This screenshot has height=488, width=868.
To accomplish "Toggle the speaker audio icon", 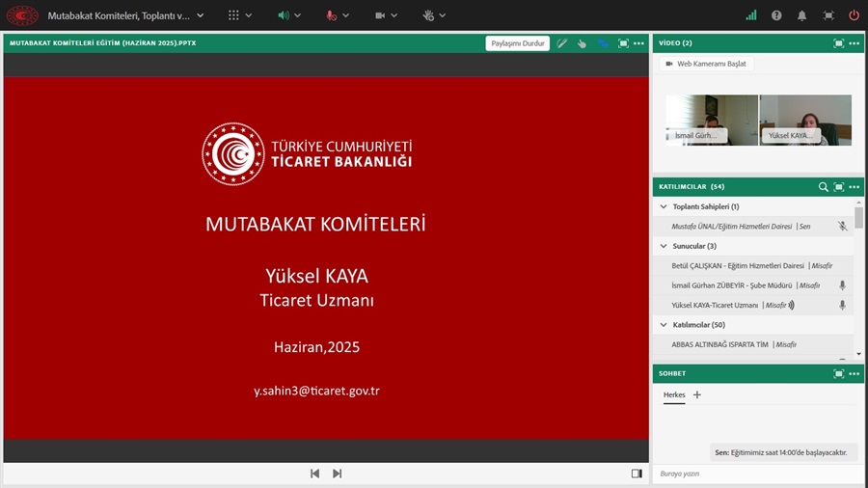I will click(x=284, y=15).
